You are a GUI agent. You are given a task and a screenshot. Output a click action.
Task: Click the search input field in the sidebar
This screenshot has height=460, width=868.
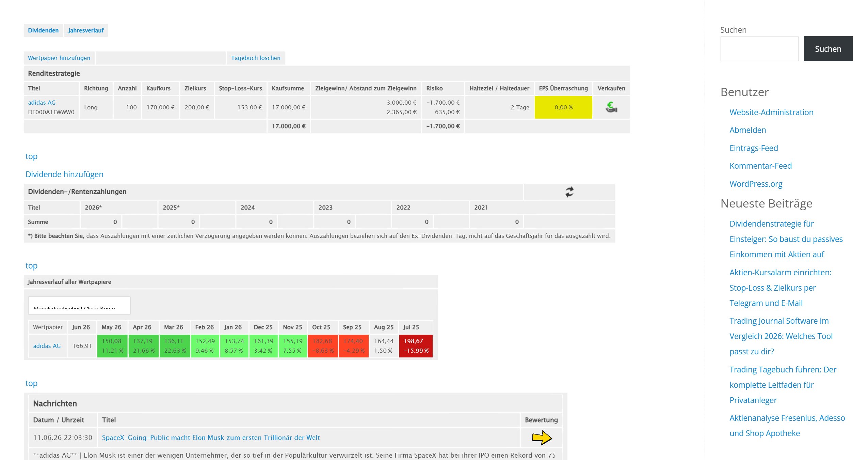pyautogui.click(x=759, y=49)
